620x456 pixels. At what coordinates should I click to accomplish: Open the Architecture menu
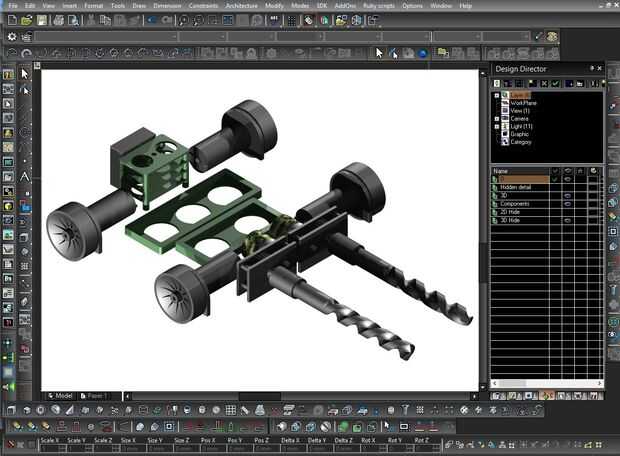click(x=241, y=6)
